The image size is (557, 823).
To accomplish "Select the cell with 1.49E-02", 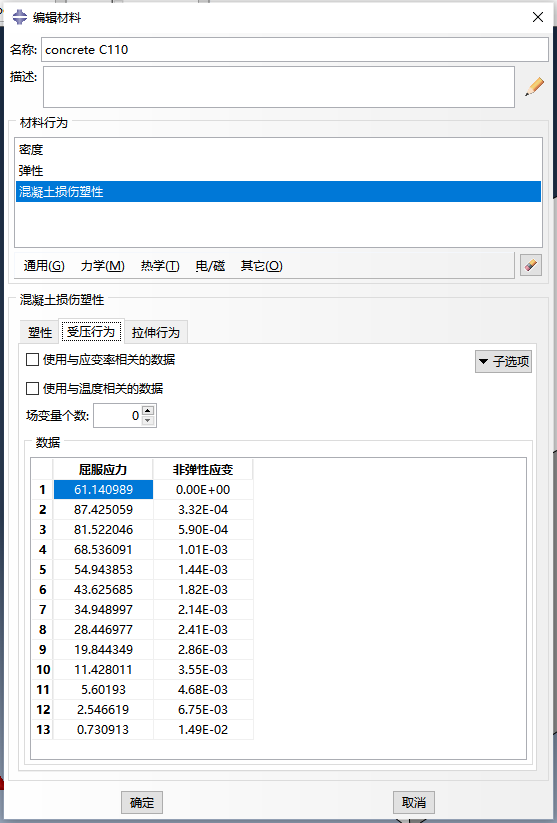I will [x=203, y=729].
